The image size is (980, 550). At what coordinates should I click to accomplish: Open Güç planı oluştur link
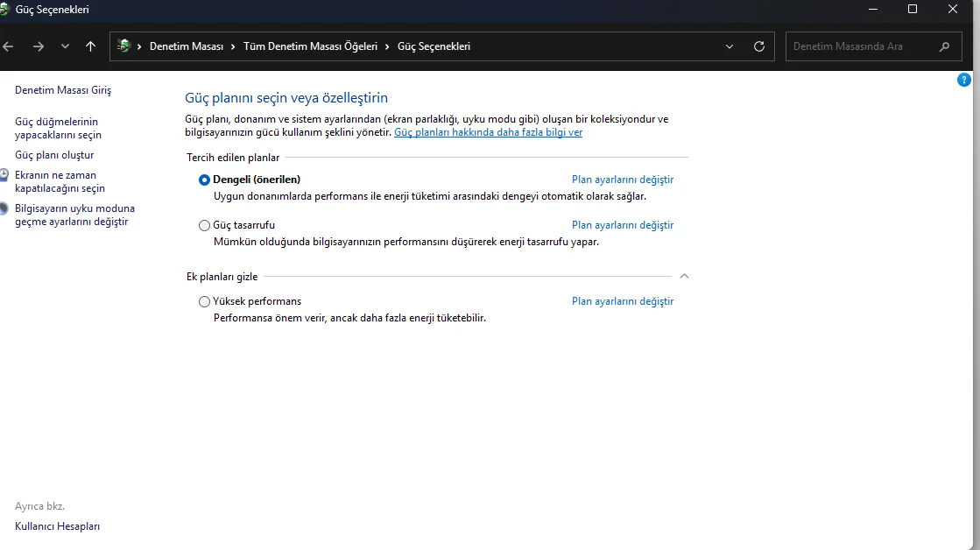pyautogui.click(x=54, y=155)
